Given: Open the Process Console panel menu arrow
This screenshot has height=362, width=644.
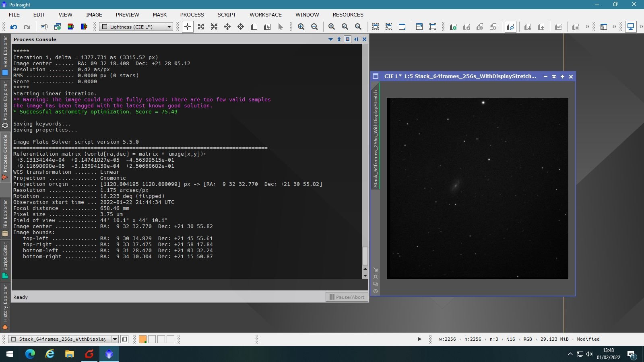Looking at the screenshot, I should pos(330,39).
